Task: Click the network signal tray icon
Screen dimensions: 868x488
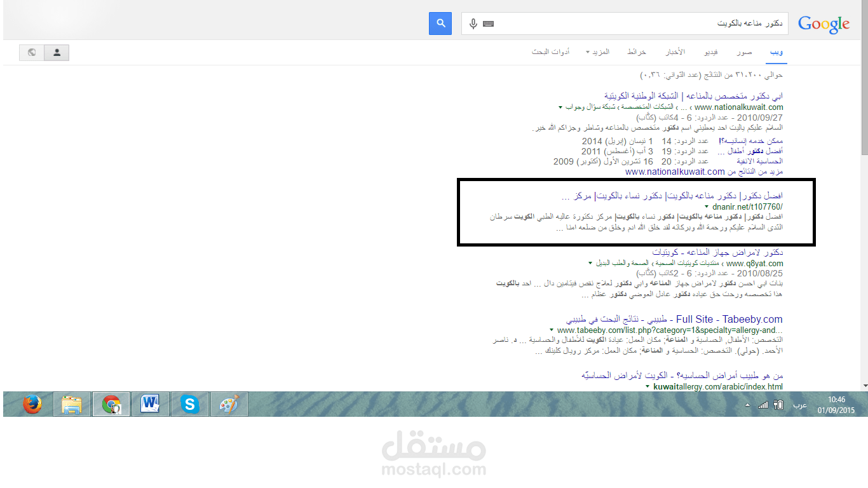Action: 763,405
